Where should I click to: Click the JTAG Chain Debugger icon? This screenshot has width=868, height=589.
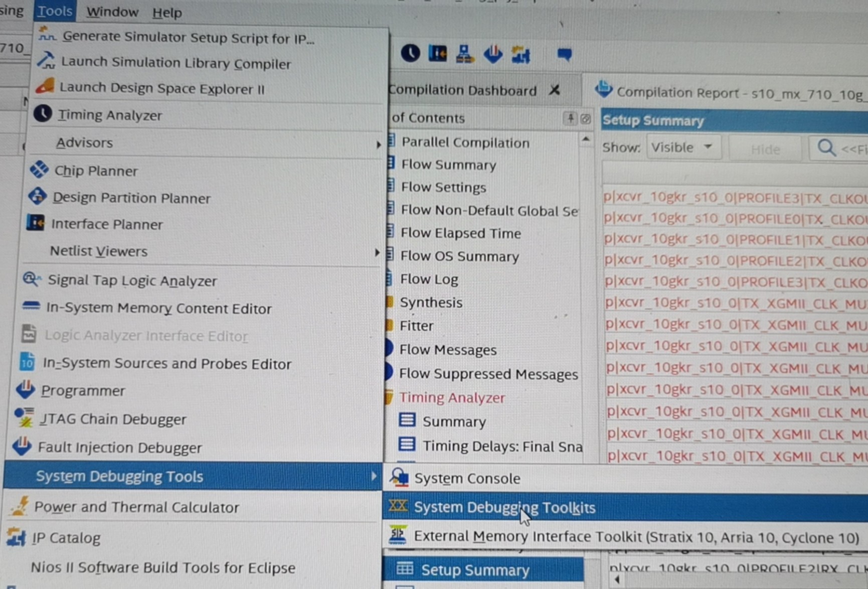coord(24,417)
